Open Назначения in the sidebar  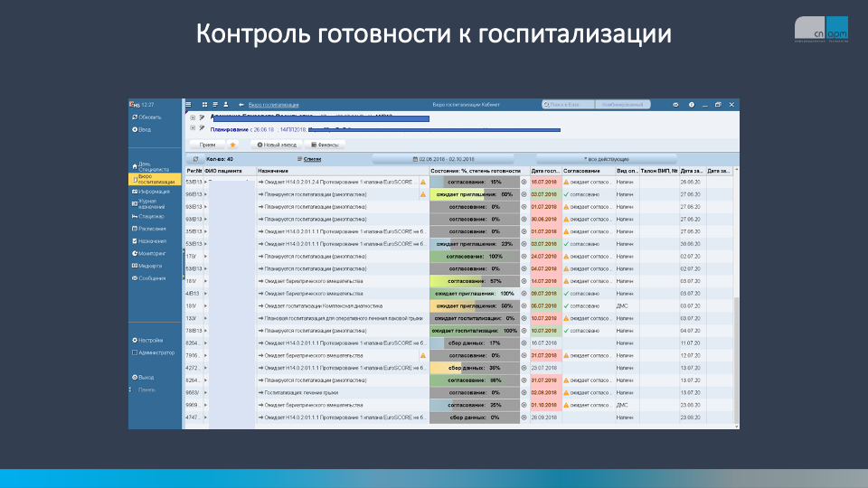(149, 241)
